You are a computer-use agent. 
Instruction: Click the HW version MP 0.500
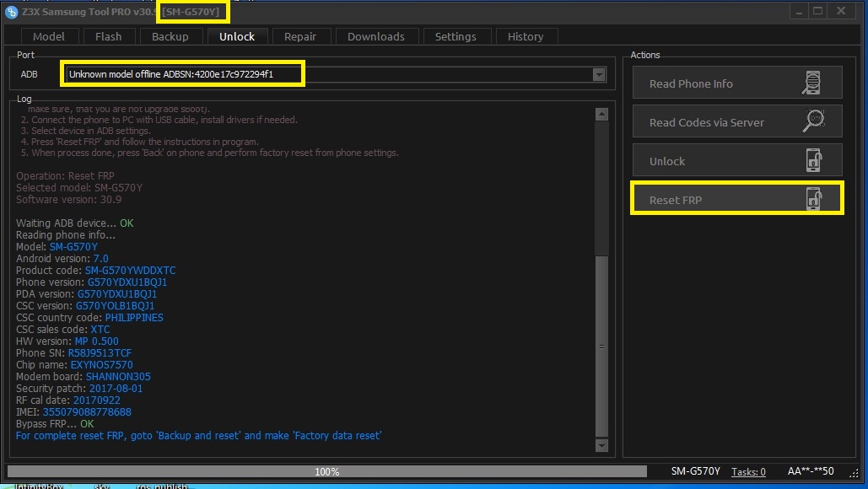point(96,341)
